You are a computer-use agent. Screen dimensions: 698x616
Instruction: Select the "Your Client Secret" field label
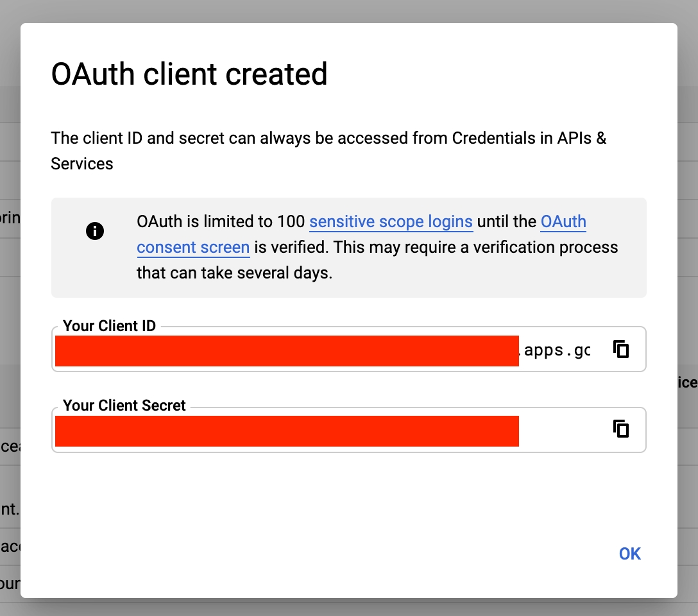tap(124, 406)
